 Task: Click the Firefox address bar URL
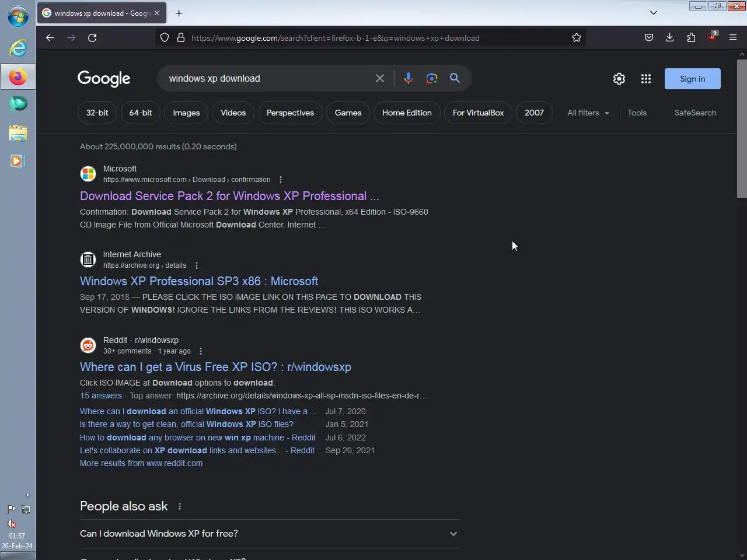[x=335, y=38]
